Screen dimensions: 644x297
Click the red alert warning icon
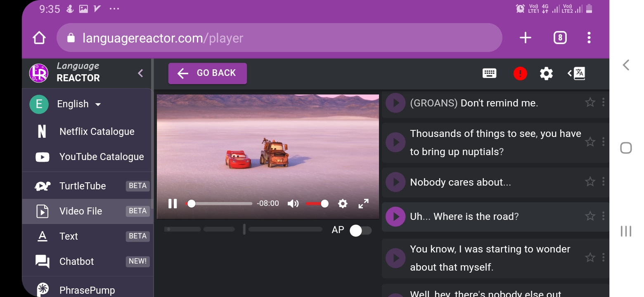[520, 74]
